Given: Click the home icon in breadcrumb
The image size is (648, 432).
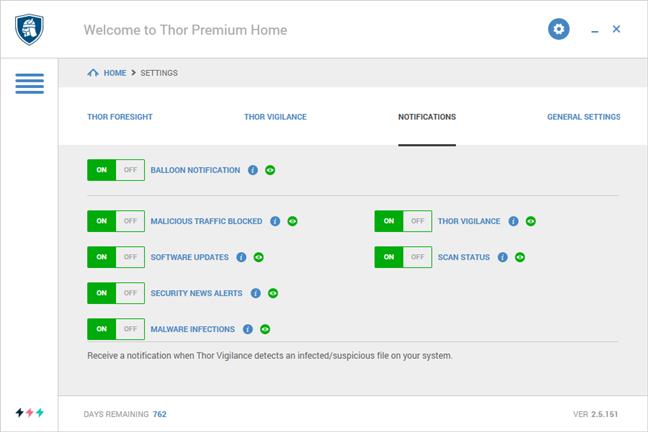Looking at the screenshot, I should (x=93, y=73).
